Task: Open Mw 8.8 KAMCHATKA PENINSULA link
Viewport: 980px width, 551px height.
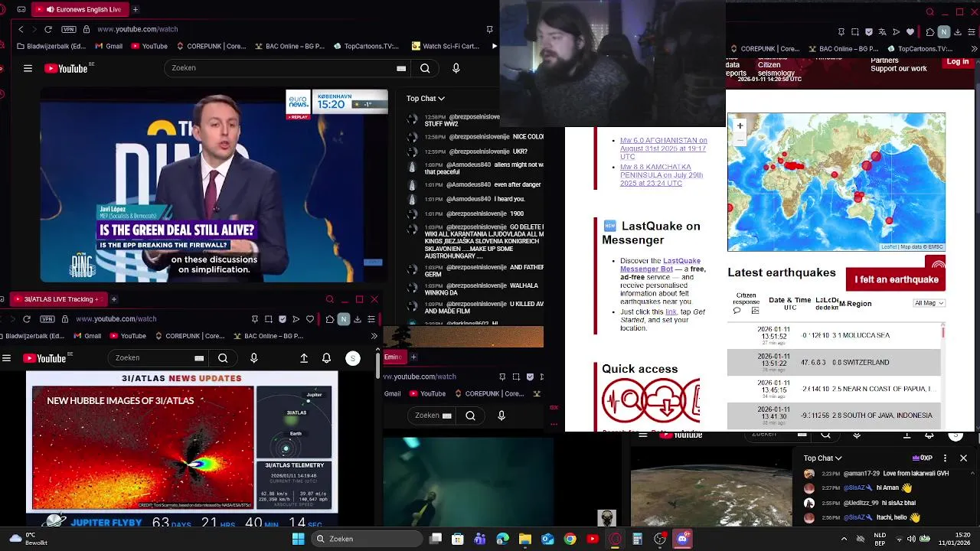Action: [661, 175]
